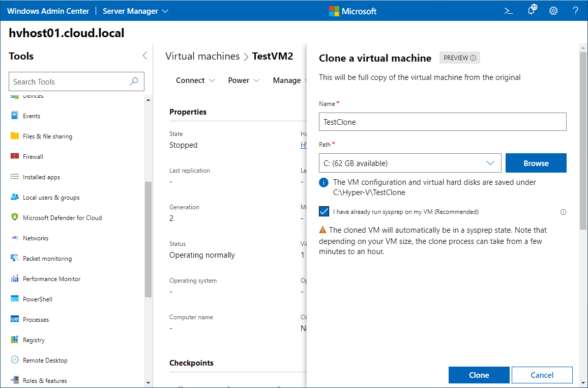Click the PREVIEW info badge

click(460, 58)
